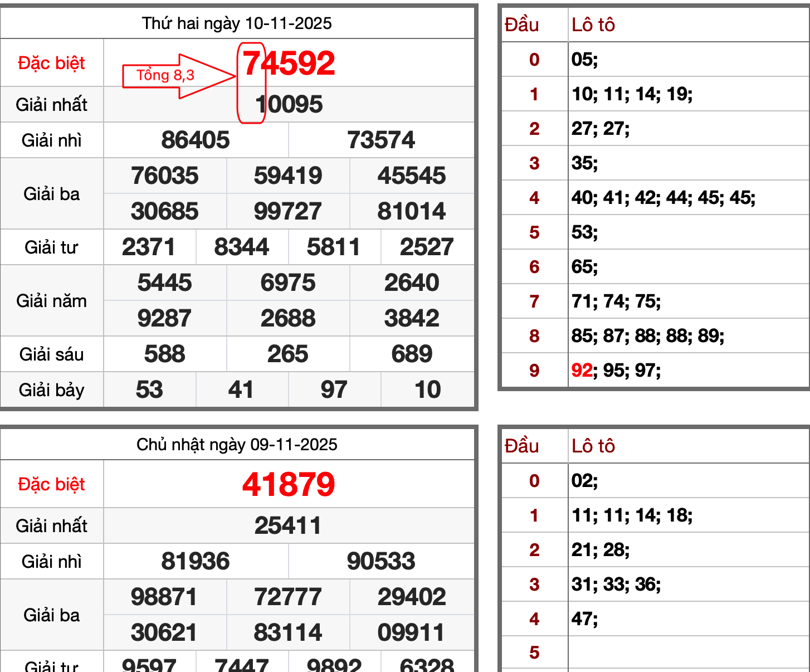
Task: Select prize number 86405 in Giải nhì
Action: (195, 140)
